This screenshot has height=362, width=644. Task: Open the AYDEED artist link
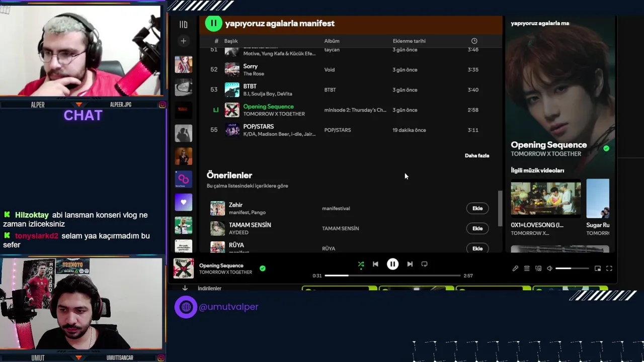[238, 232]
